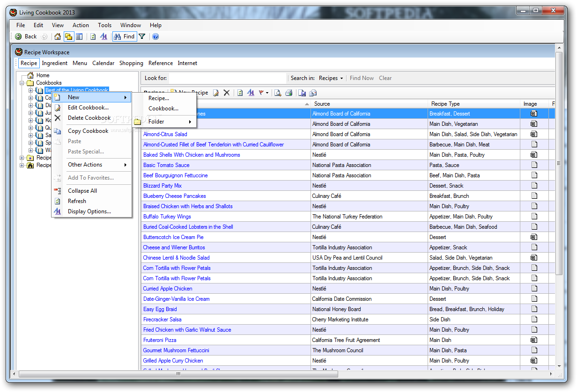
Task: Toggle the folder tree pane toolbar icon
Action: [68, 36]
